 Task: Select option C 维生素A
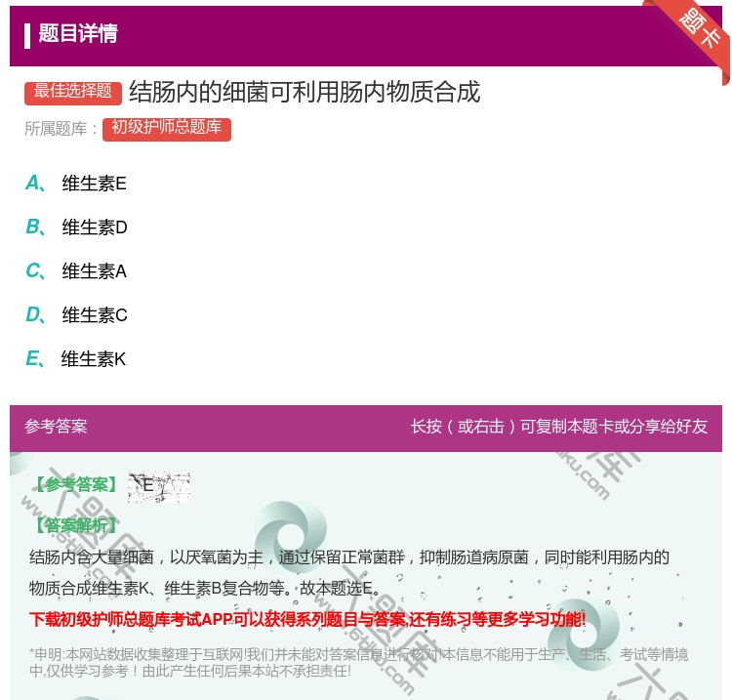76,270
